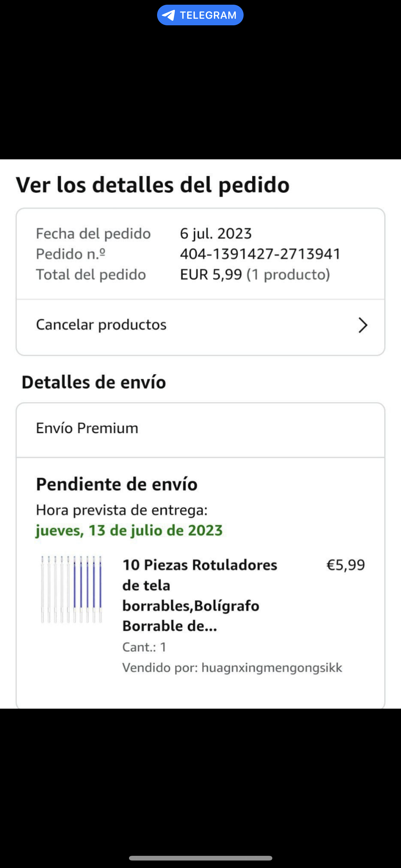401x868 pixels.
Task: Expand the Cancelar productos chevron arrow
Action: tap(362, 325)
